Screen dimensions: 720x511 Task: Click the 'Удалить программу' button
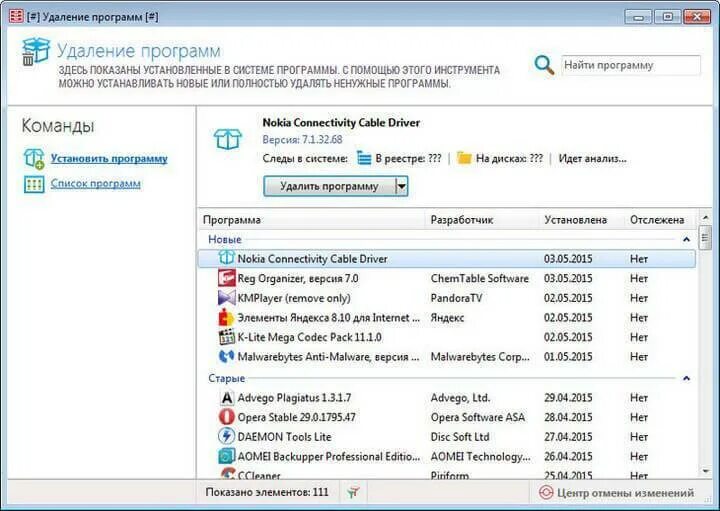tap(329, 186)
